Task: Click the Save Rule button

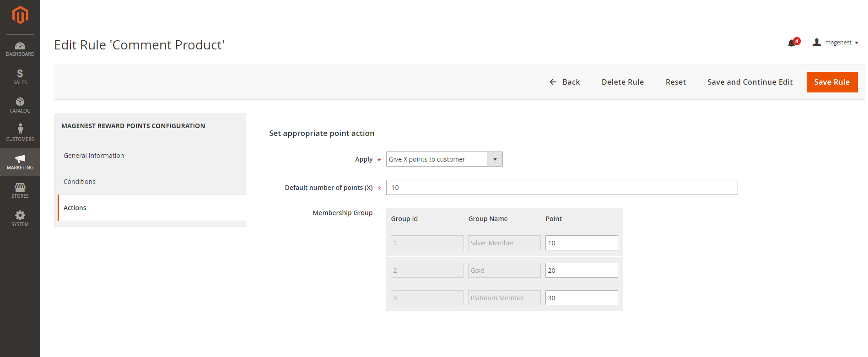Action: (x=831, y=82)
